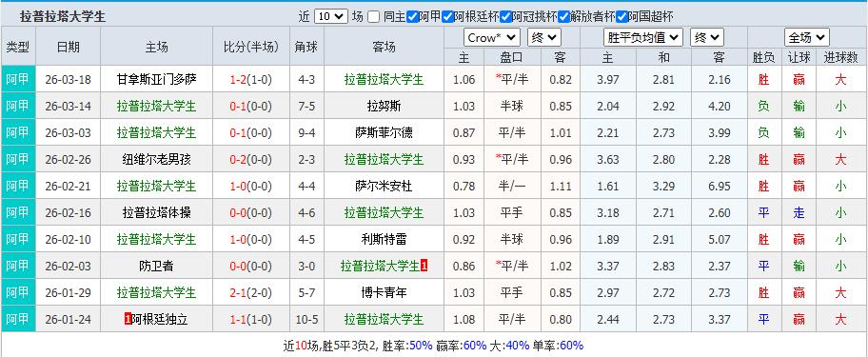Viewport: 868px width, 357px height.
Task: Open the Crow* bookmaker dropdown
Action: click(491, 38)
